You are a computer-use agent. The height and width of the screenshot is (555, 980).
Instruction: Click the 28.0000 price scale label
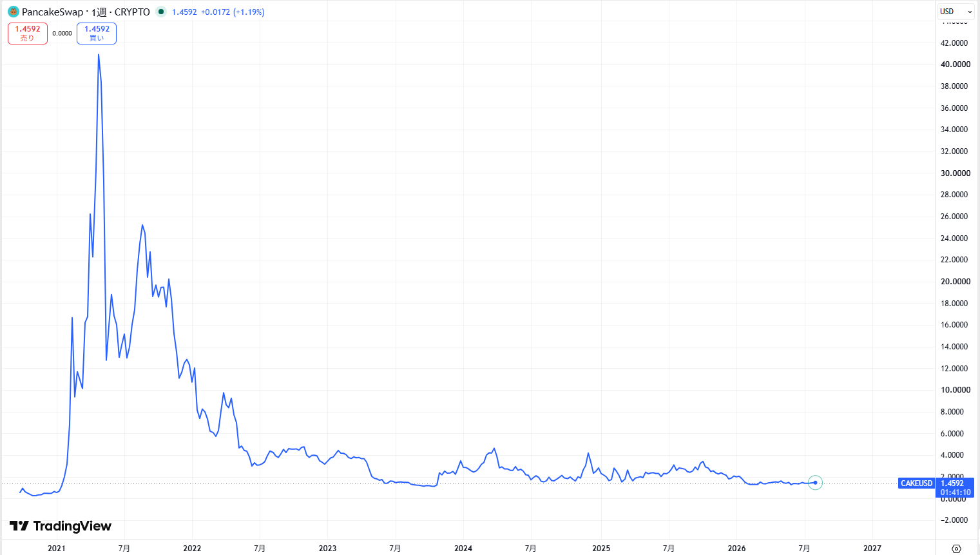coord(954,195)
